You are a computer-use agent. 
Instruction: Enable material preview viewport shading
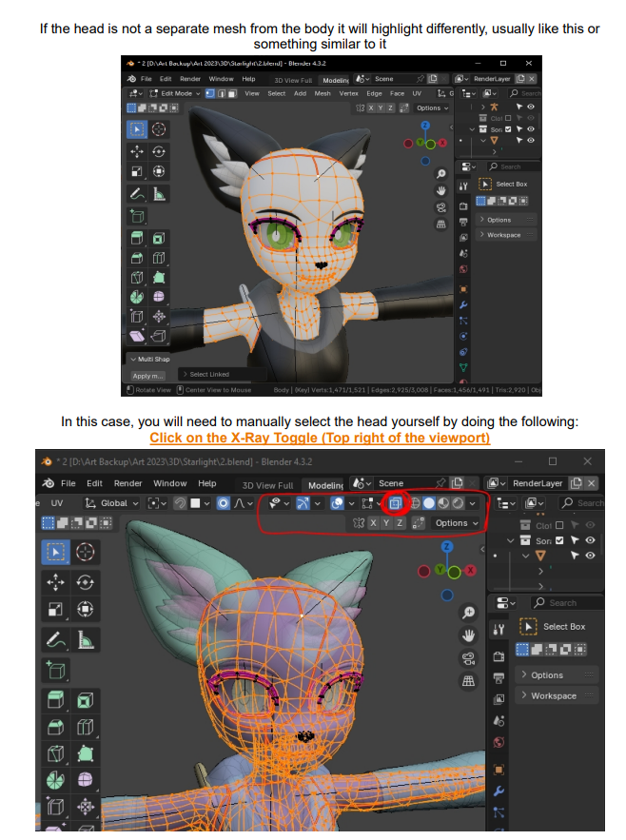(442, 502)
